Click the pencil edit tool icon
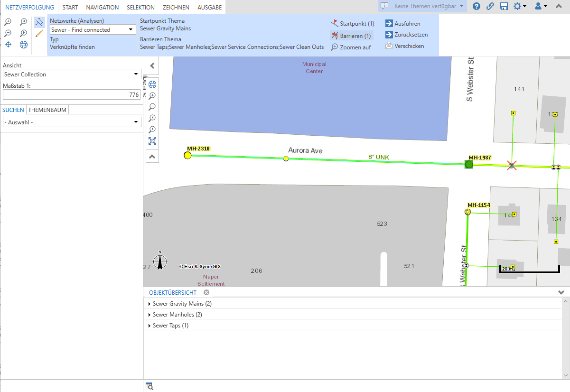 pos(39,34)
